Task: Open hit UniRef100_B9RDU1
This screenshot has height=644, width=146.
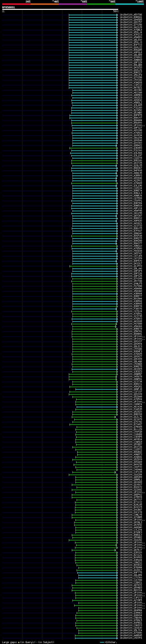Action: click(131, 17)
